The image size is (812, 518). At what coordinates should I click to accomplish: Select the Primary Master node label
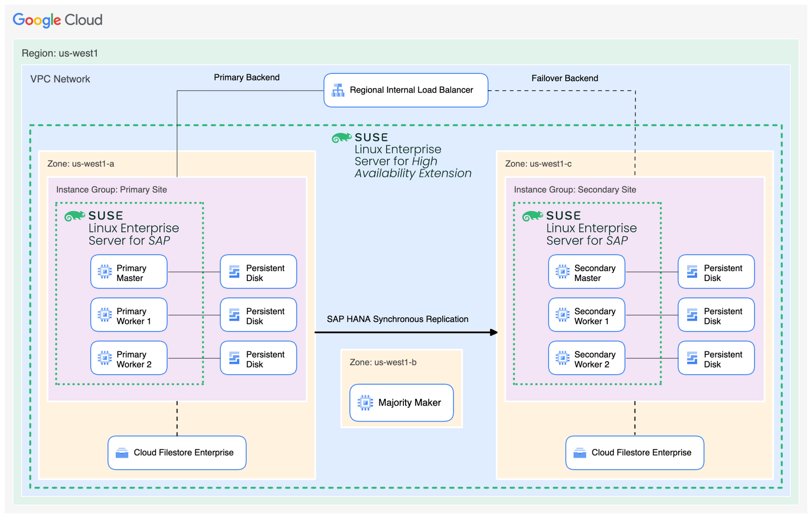coord(132,273)
